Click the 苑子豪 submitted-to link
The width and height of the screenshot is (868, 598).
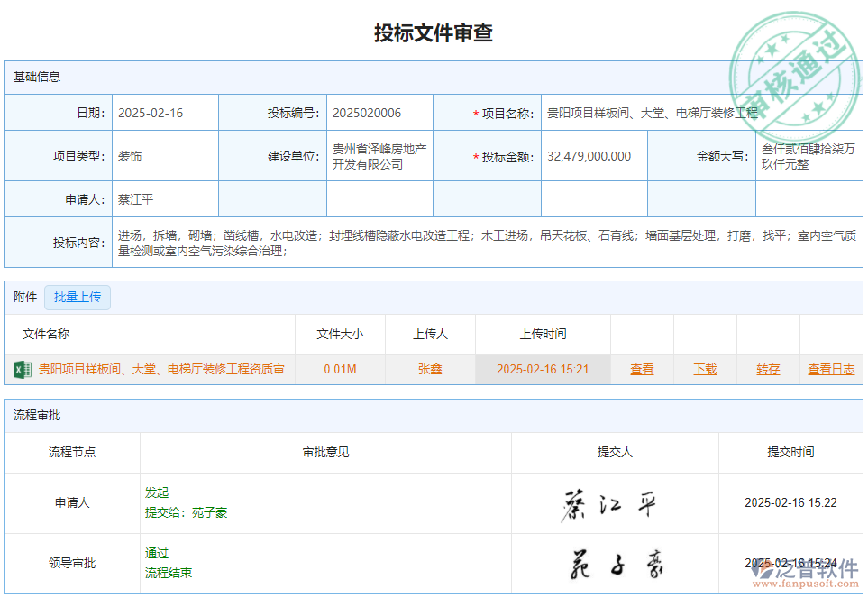coord(209,511)
